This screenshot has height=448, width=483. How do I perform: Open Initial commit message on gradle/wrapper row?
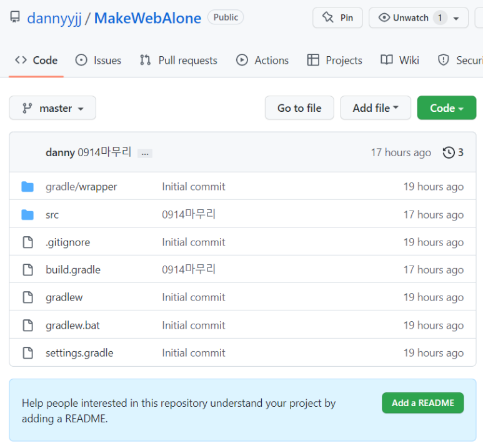point(194,186)
